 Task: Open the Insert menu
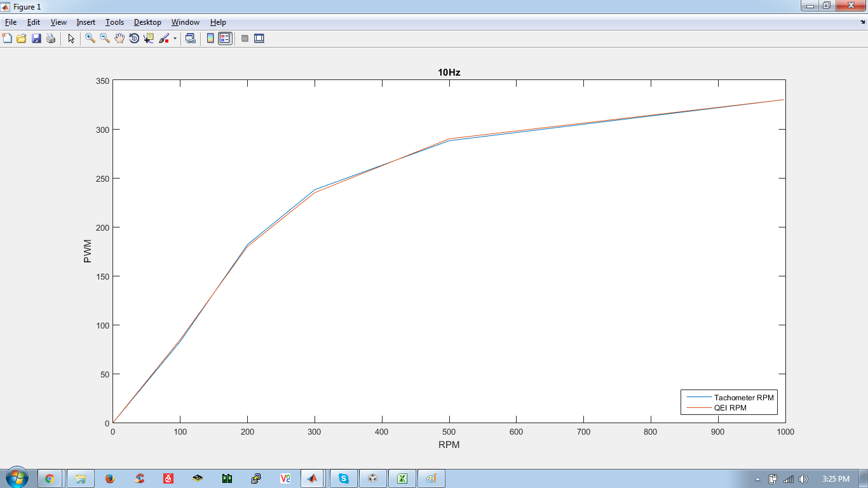[86, 22]
